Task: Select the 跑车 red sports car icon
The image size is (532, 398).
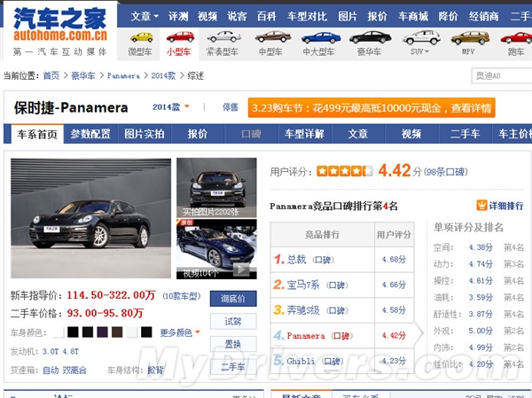Action: [x=516, y=37]
